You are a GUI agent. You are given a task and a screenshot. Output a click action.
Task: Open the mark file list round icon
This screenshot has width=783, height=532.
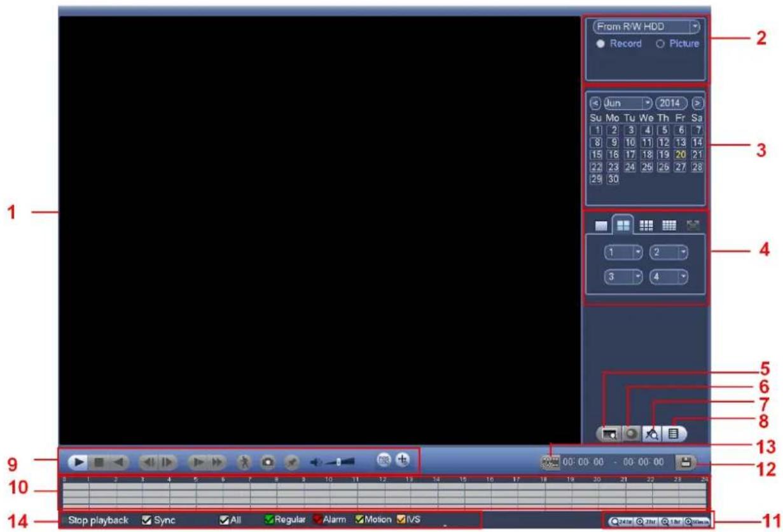tap(633, 434)
